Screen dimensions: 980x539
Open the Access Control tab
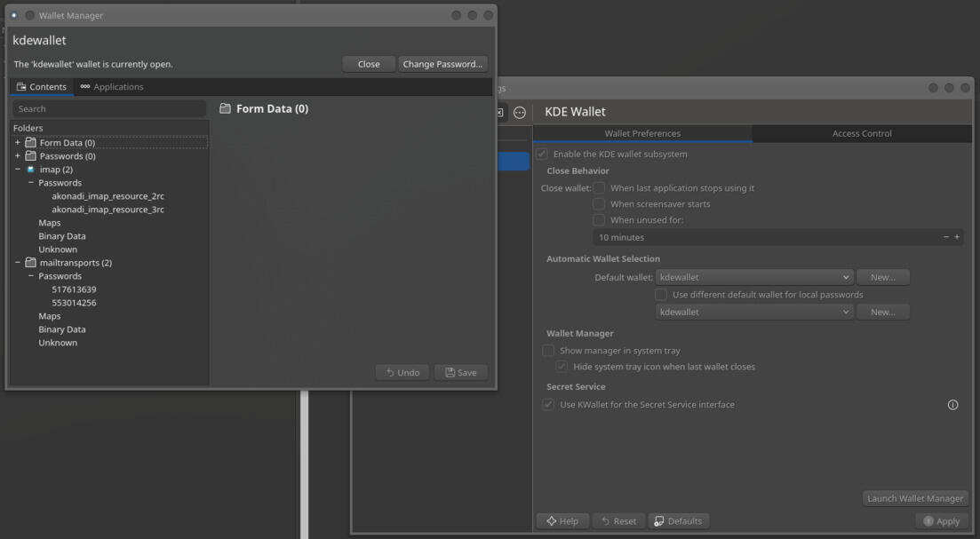coord(862,134)
